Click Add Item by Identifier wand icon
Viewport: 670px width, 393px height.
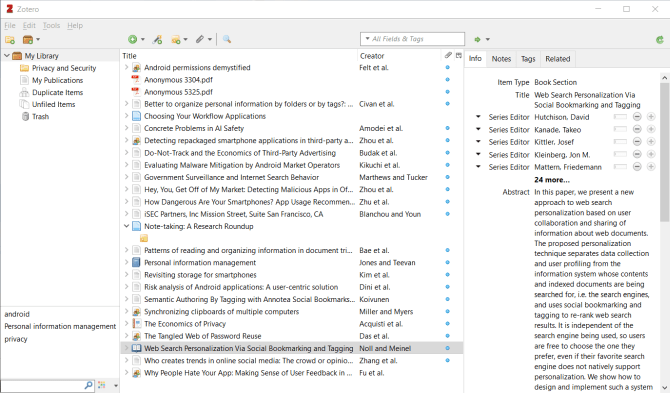pos(157,40)
